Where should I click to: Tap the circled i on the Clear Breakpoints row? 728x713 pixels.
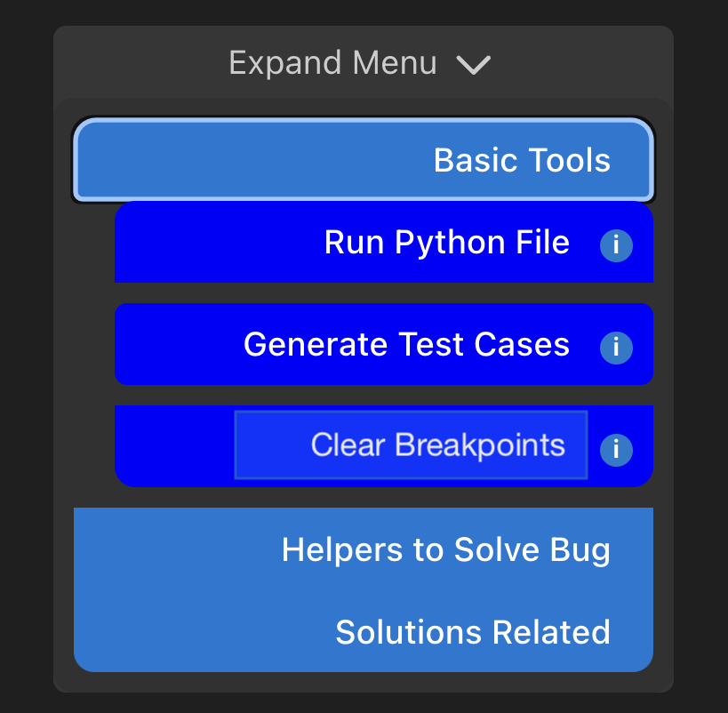pos(616,450)
